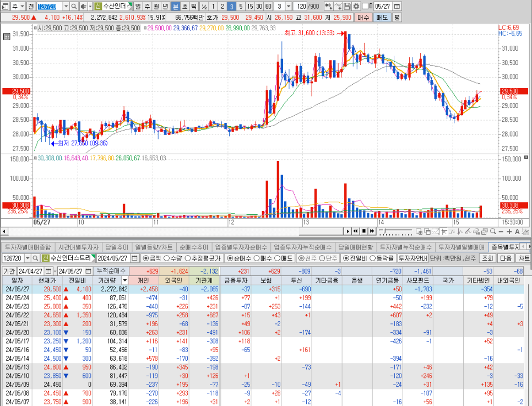Screen dimensions: 532x406
Task: Open the minute interval 3 dropdown
Action: point(288,6)
